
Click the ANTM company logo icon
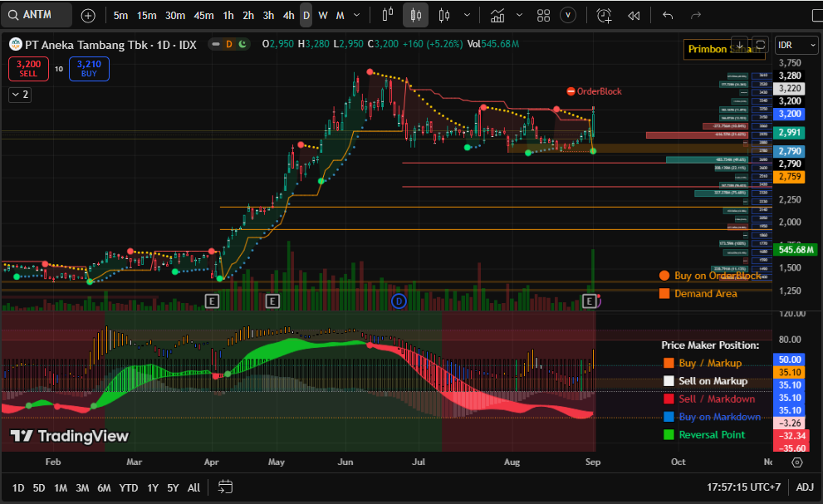coord(16,44)
